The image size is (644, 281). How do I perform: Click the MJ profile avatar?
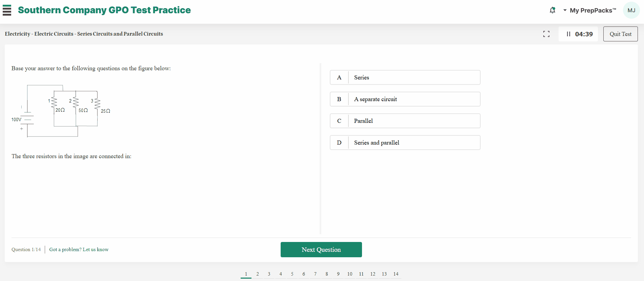point(631,10)
